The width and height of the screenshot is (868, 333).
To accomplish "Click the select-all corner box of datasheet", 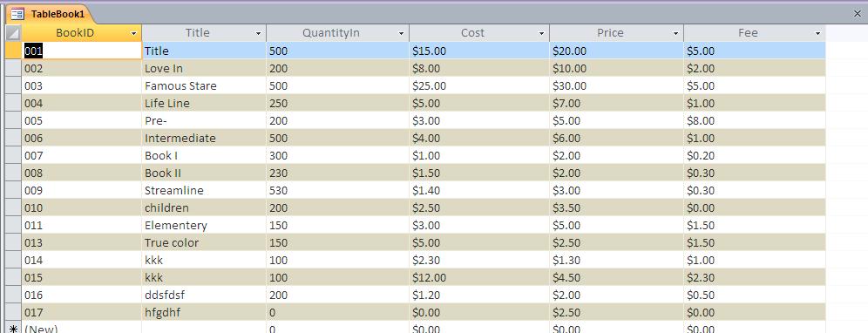I will 13,33.
